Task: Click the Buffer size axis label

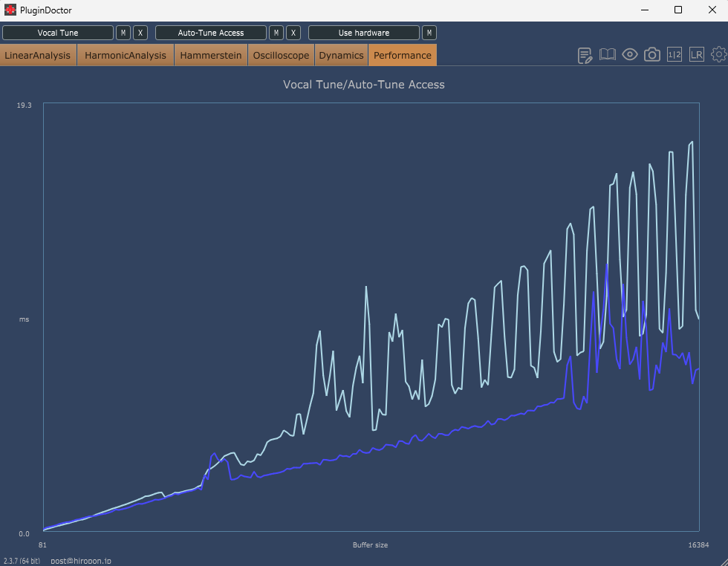Action: click(370, 545)
